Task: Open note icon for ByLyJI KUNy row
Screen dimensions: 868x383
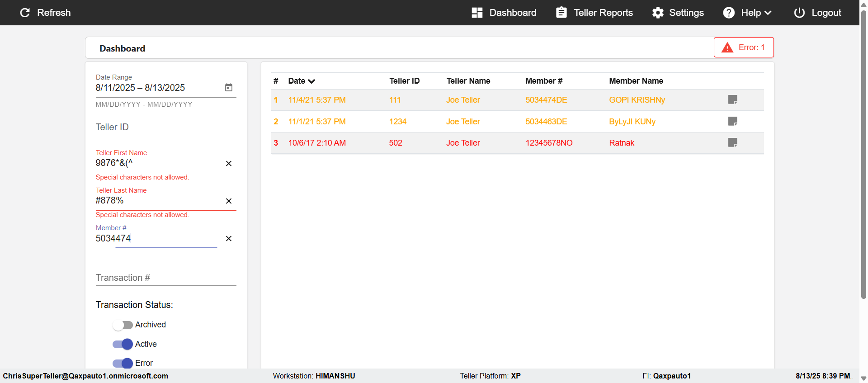Action: coord(732,121)
